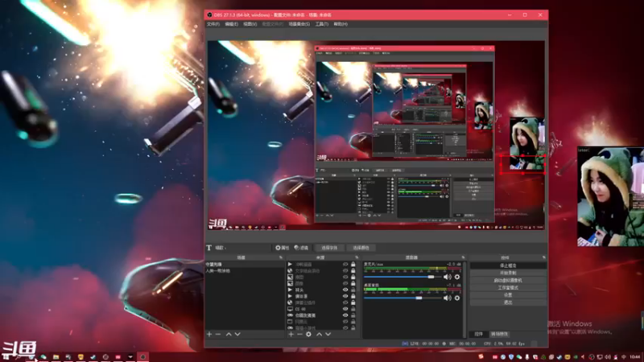Move scene up with up arrow in 场景 dock

(229, 334)
